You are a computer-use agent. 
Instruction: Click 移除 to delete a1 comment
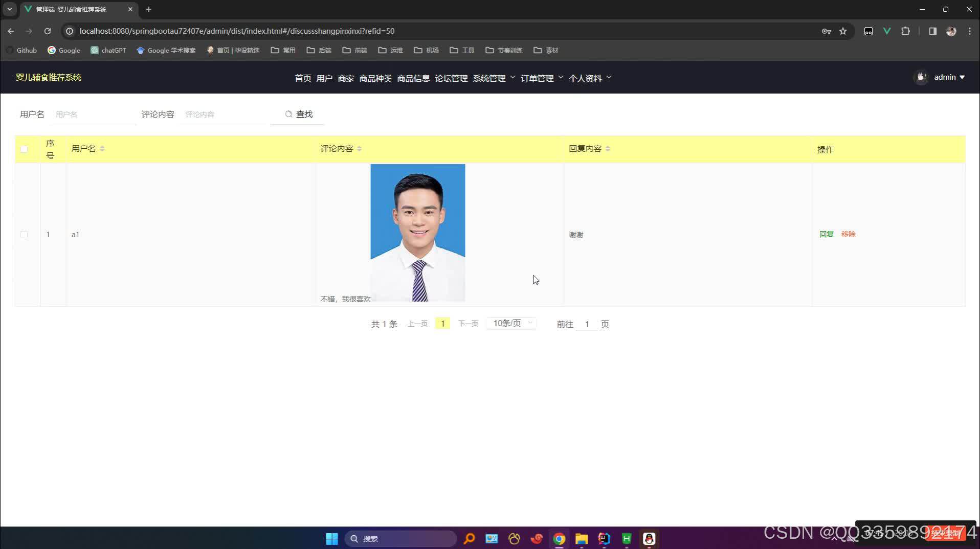point(849,234)
